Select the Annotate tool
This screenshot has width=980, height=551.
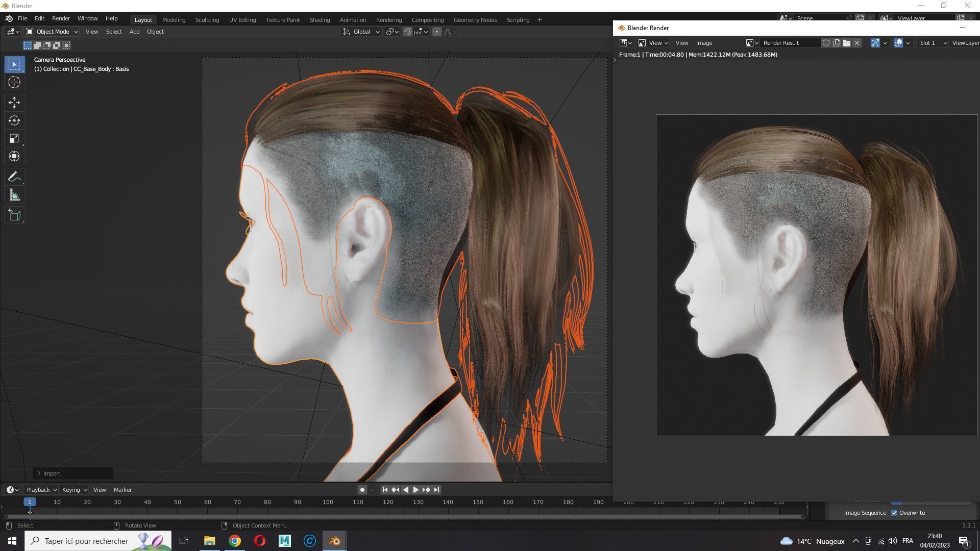tap(14, 177)
